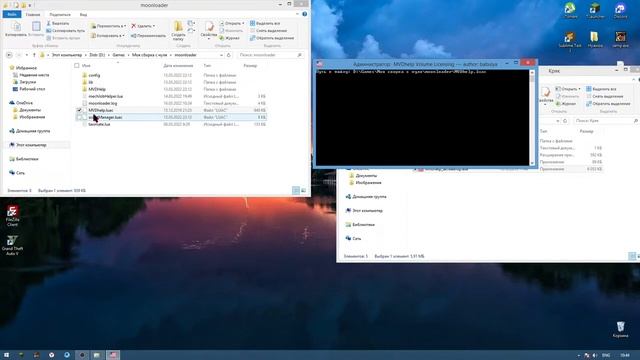The width and height of the screenshot is (640, 360).
Task: Switch moonloader to details view
Action: 296,191
